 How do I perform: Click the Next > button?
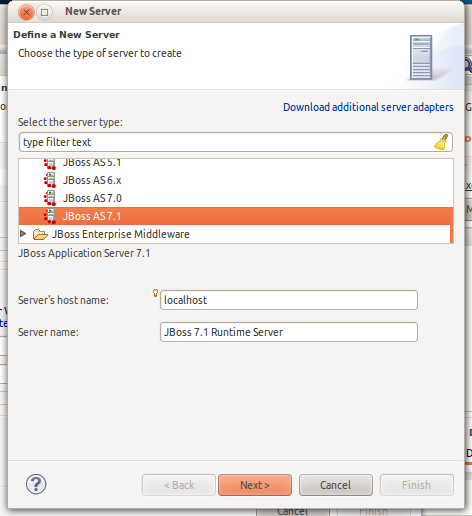[255, 485]
